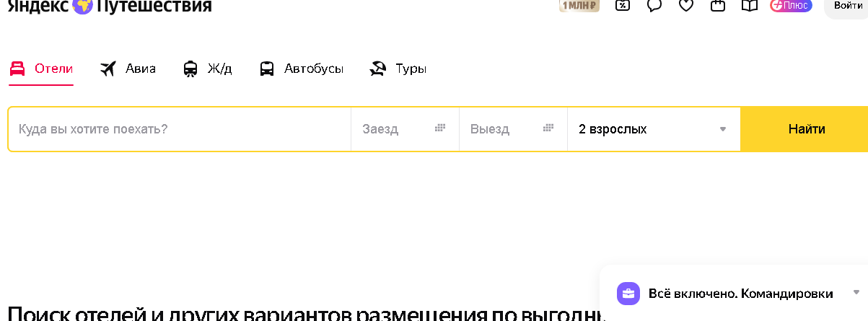The image size is (868, 321).
Task: Open the '2 взрослых' guests dropdown
Action: pos(654,129)
